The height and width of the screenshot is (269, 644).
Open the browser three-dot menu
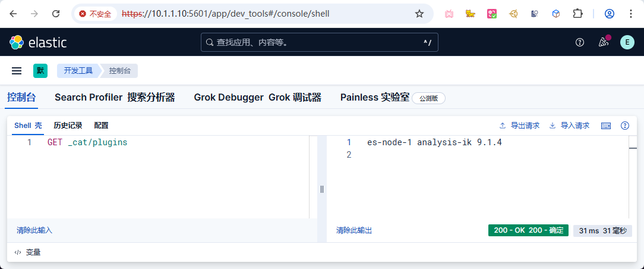[631, 14]
